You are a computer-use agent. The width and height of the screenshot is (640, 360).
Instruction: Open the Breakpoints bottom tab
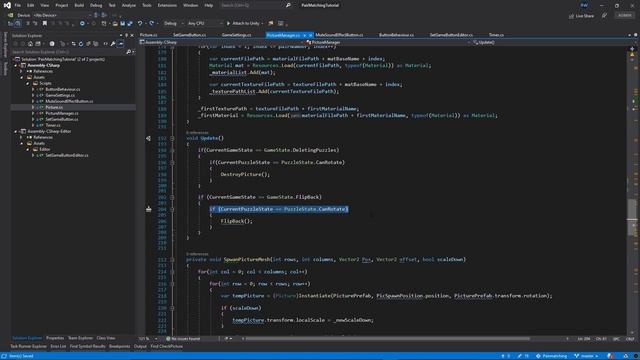click(x=119, y=347)
